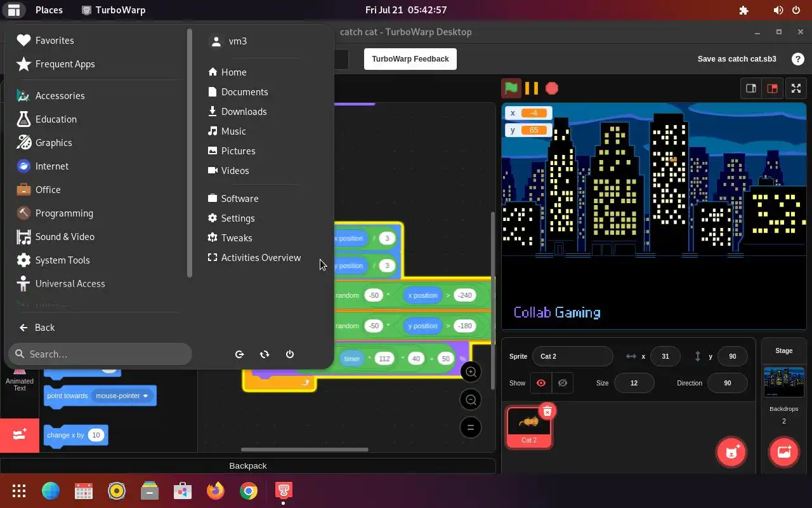Launch Google Chrome from the dock
Viewport: 812px width, 508px height.
pos(249,491)
